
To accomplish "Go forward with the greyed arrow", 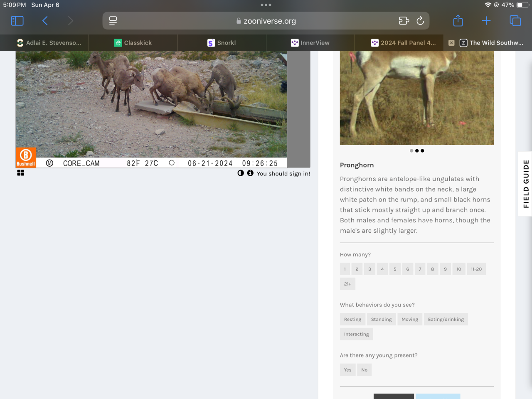I will (x=70, y=21).
